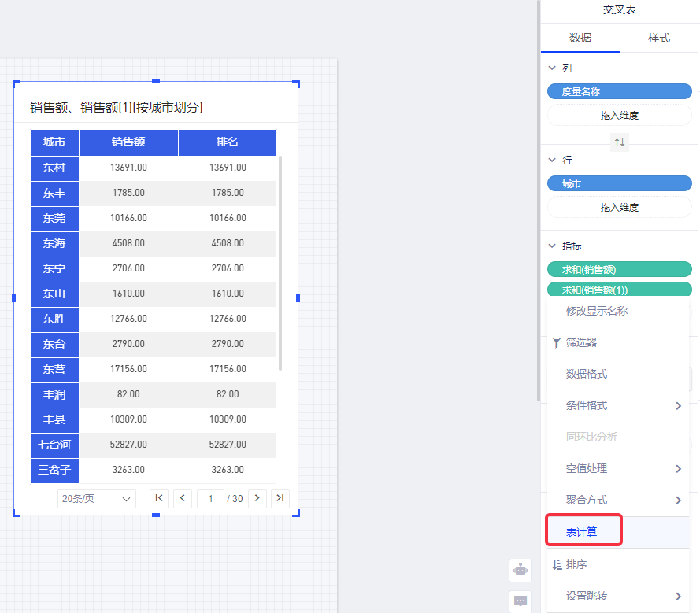The image size is (700, 613).
Task: Jump to last page of table
Action: tap(280, 498)
